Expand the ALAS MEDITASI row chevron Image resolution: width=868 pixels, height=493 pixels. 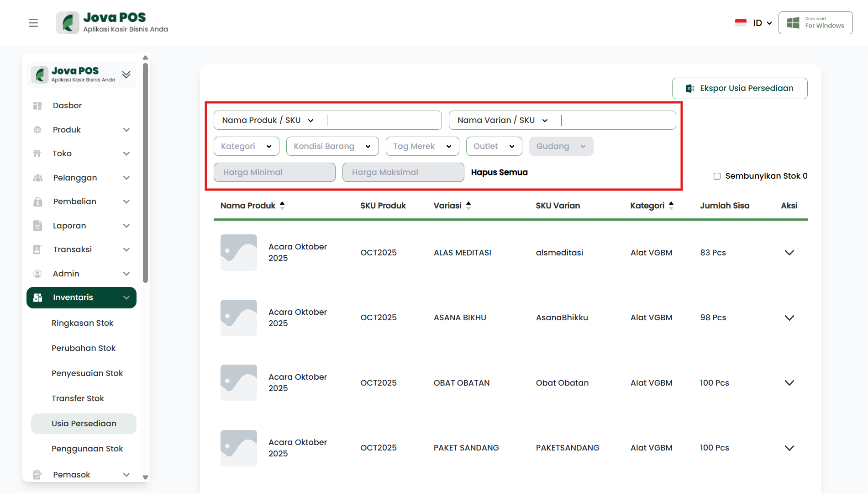coord(789,253)
